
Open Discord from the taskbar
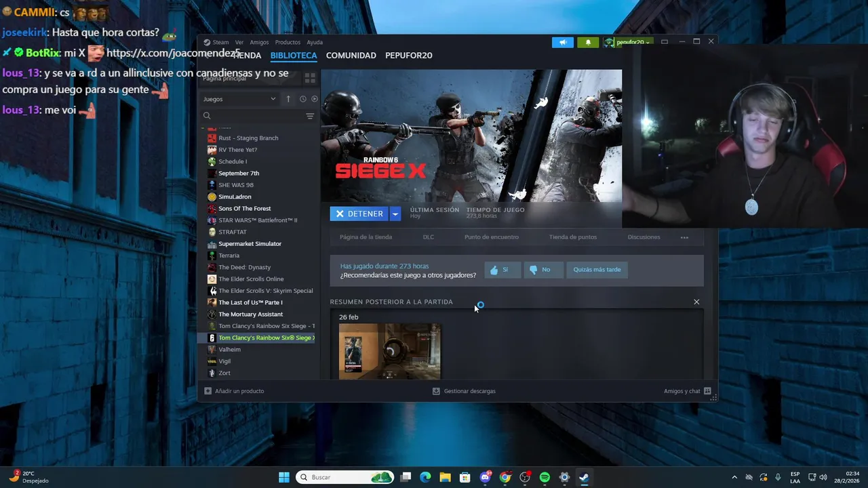click(x=486, y=477)
